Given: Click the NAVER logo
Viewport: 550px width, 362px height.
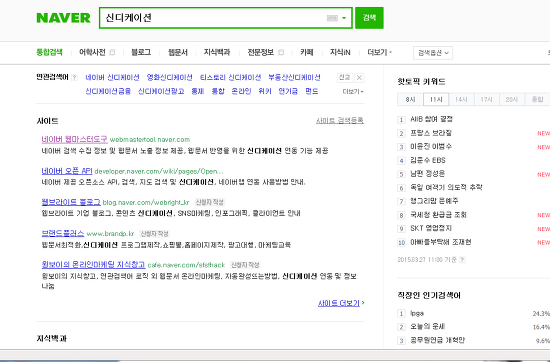Looking at the screenshot, I should click(x=63, y=18).
